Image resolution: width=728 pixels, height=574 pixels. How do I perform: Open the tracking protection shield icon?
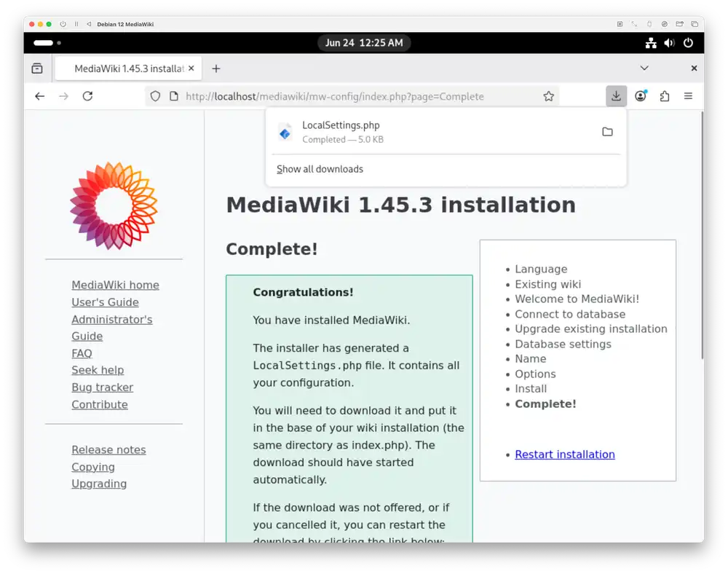coord(155,96)
